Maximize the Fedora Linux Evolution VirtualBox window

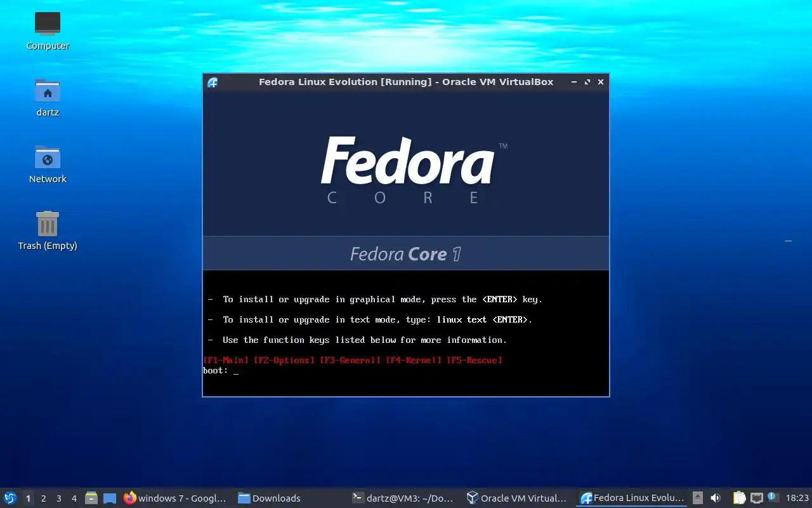point(587,82)
